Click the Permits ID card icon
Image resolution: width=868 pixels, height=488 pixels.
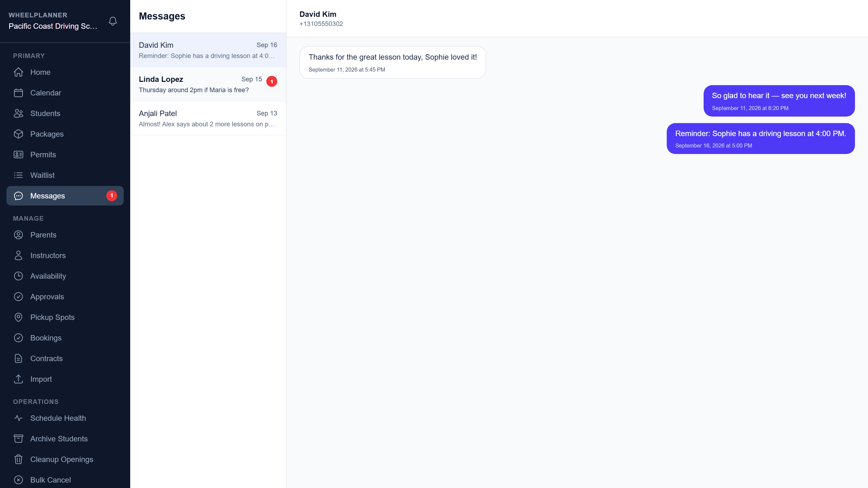point(18,155)
